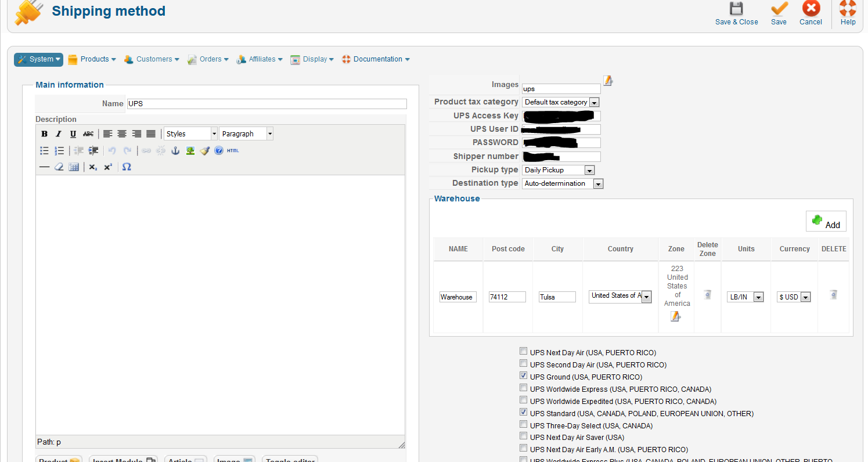Viewport: 868px width, 462px height.
Task: Insert a bulleted unordered list
Action: click(44, 151)
